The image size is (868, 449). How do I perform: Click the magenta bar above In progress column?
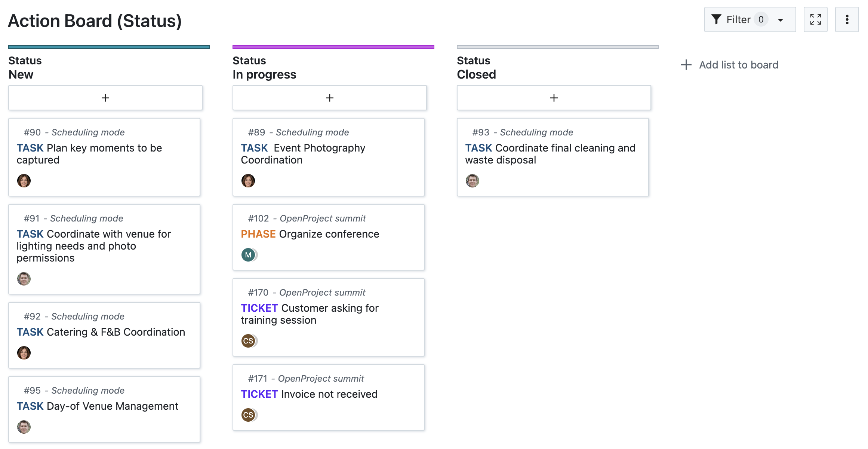pos(333,47)
